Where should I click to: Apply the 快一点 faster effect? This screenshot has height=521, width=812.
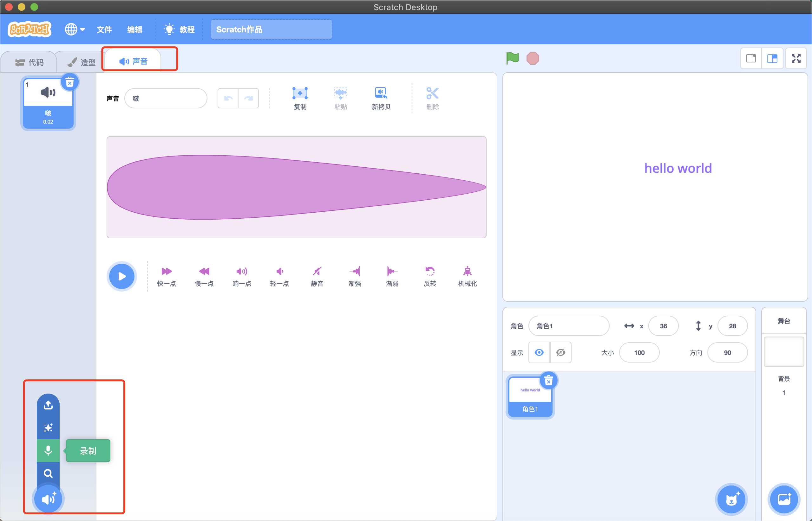click(x=167, y=276)
